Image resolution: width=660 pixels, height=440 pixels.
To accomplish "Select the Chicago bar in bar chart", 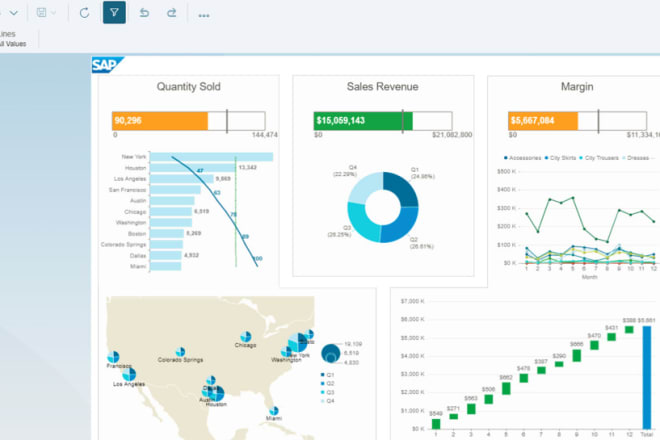I will tap(171, 211).
